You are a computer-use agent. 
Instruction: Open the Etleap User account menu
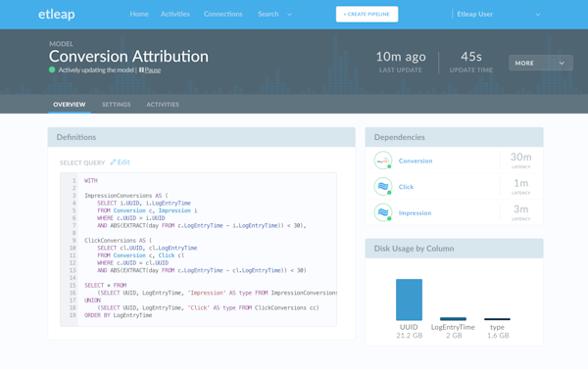(x=474, y=15)
